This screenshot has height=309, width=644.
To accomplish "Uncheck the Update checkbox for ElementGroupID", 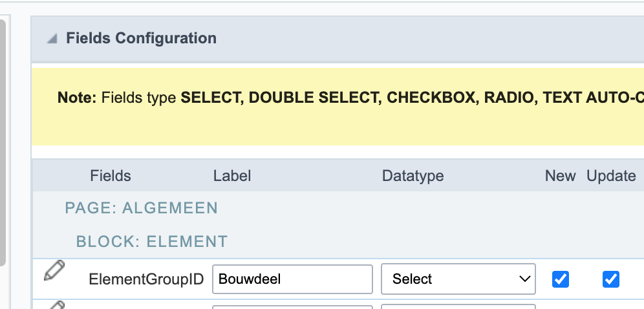I will tap(611, 279).
